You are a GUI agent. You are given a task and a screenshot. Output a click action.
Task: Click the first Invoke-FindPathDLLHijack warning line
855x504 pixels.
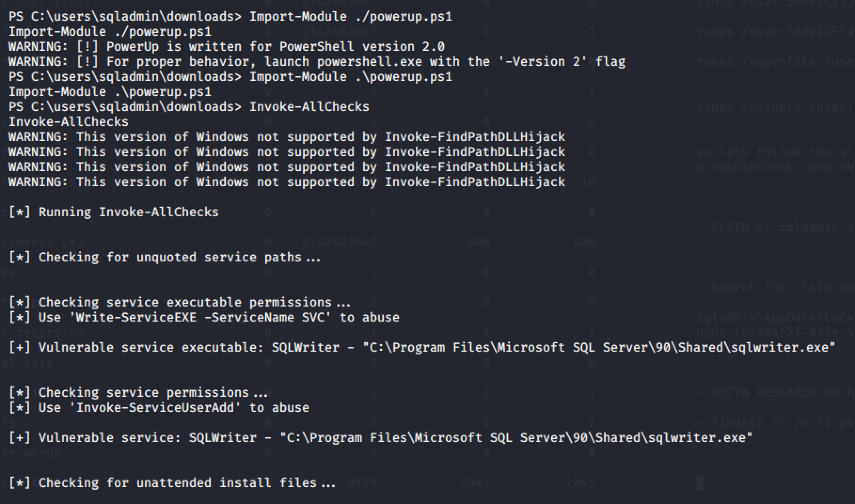pos(286,137)
